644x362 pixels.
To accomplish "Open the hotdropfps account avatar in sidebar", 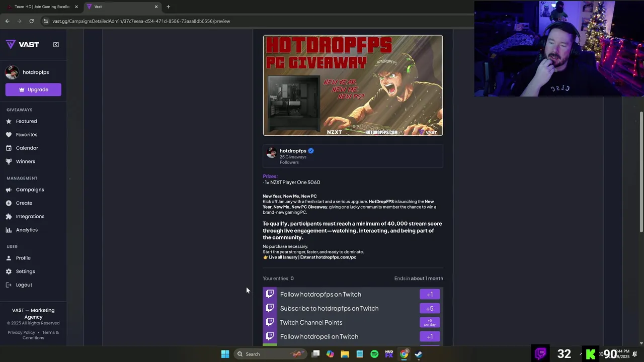I will pyautogui.click(x=12, y=72).
